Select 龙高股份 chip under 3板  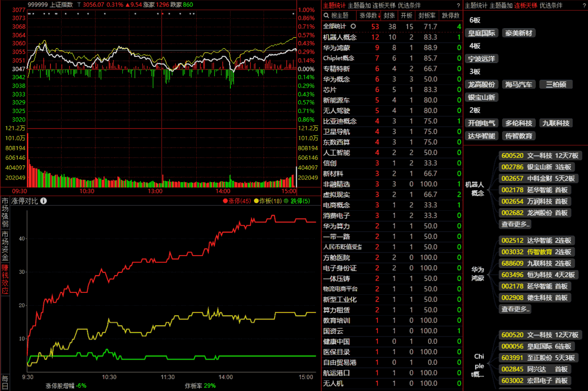[x=481, y=84]
